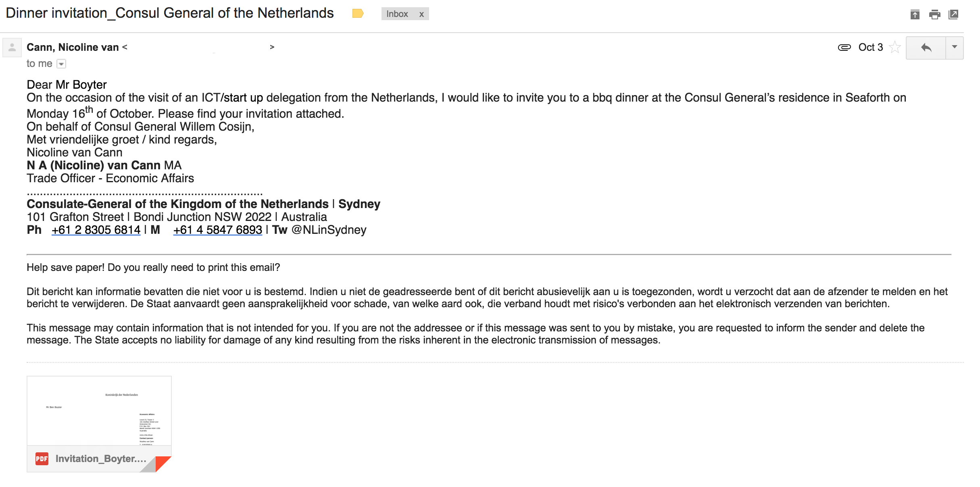Open email in a new window
The width and height of the screenshot is (980, 487).
tap(953, 15)
